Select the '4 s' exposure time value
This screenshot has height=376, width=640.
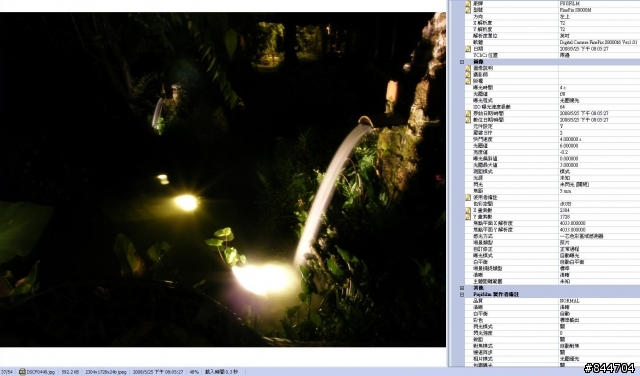click(x=562, y=87)
